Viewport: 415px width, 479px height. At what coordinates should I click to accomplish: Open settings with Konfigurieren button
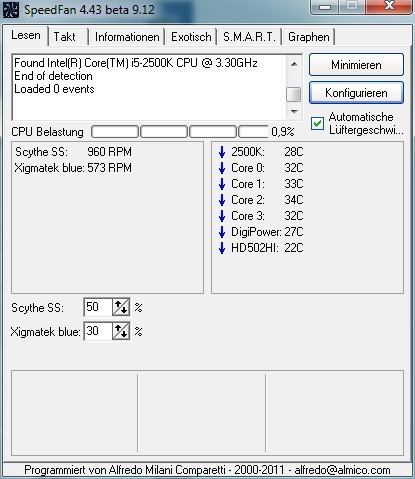point(356,93)
